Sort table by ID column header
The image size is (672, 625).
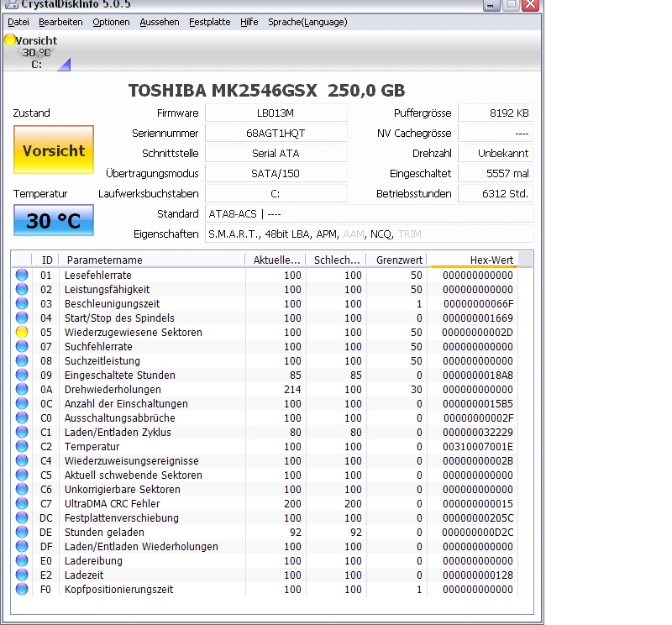click(45, 260)
